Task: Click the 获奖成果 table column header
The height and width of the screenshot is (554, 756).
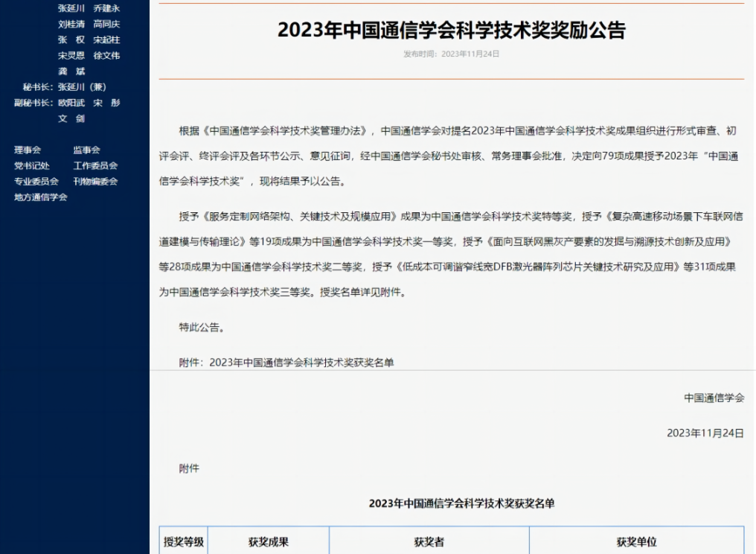Action: point(268,542)
